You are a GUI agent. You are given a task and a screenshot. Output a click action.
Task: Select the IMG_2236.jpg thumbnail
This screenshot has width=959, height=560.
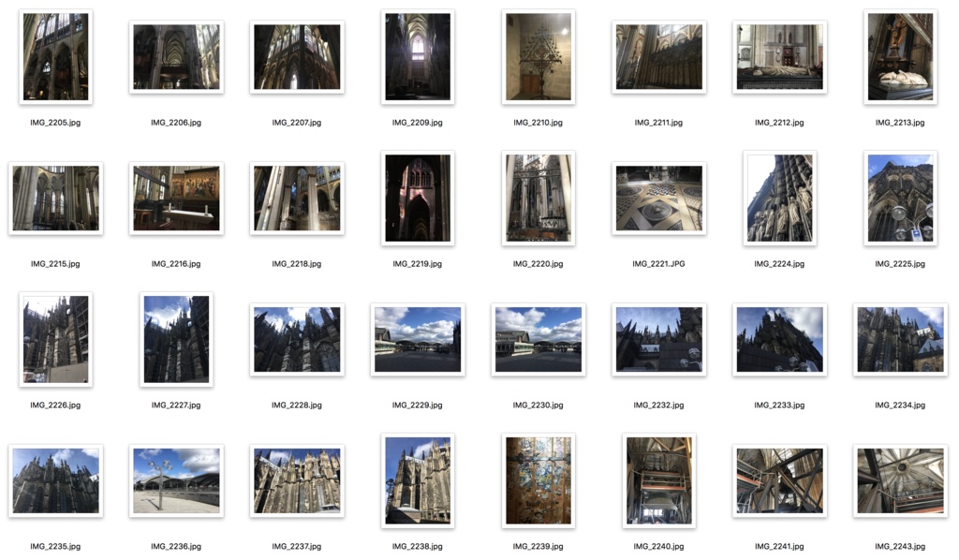(176, 480)
